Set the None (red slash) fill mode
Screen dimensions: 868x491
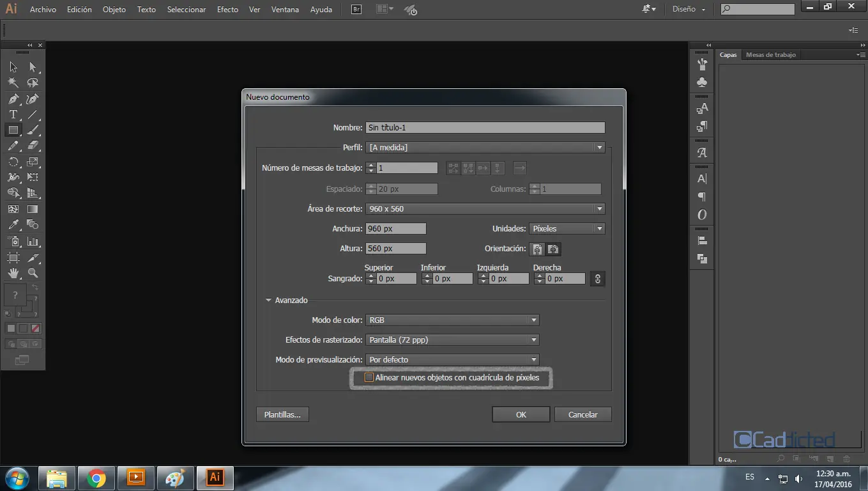tap(36, 328)
